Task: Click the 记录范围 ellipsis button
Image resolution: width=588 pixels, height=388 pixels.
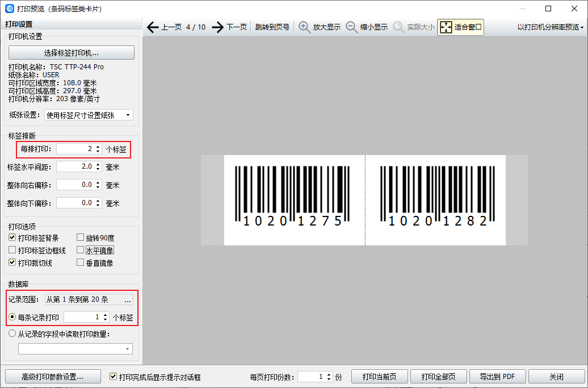Action: [128, 299]
